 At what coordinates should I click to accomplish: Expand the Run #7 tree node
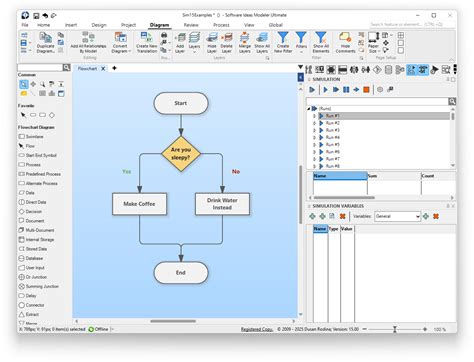[314, 159]
